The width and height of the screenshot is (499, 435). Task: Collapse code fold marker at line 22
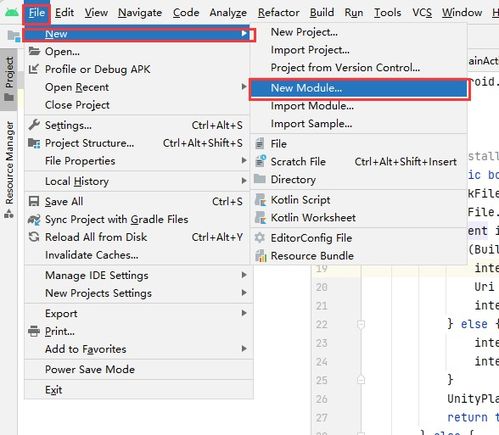coord(361,324)
